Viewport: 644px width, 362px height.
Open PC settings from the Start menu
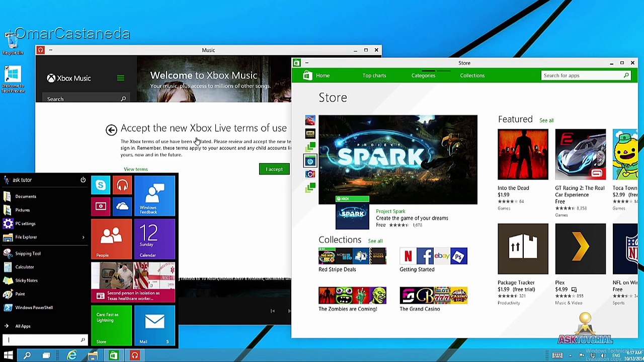point(44,224)
